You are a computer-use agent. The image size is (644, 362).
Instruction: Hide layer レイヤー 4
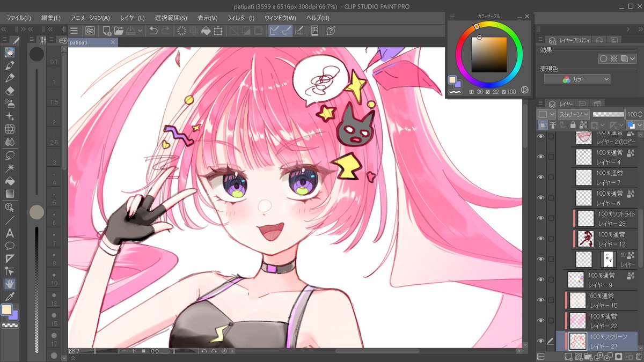point(541,157)
